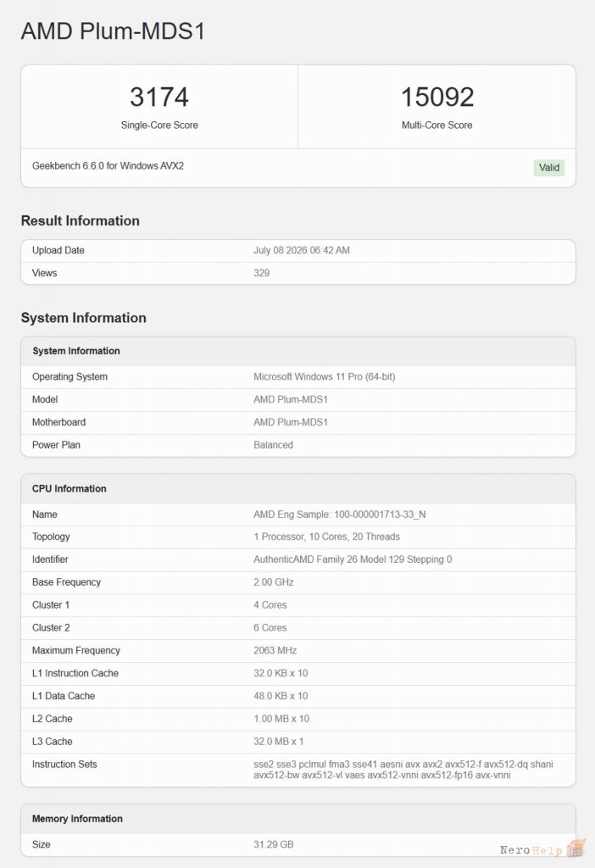The width and height of the screenshot is (595, 868).
Task: Click the Result Information heading
Action: (81, 220)
